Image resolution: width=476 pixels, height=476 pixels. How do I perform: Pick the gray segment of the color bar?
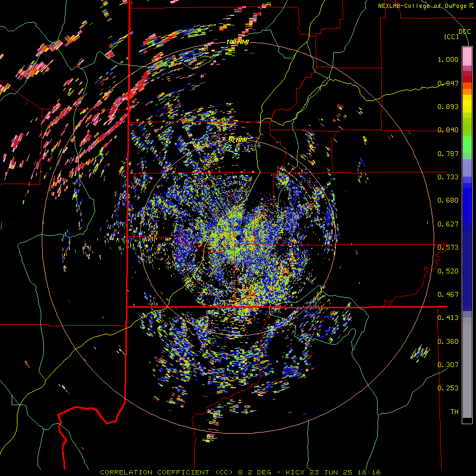pyautogui.click(x=467, y=368)
